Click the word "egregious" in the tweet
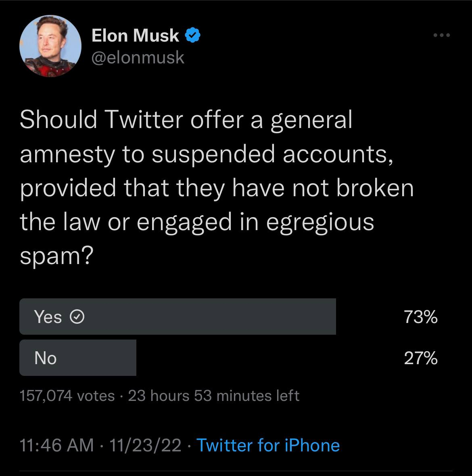Viewport: 472px width, 476px height. tap(320, 222)
